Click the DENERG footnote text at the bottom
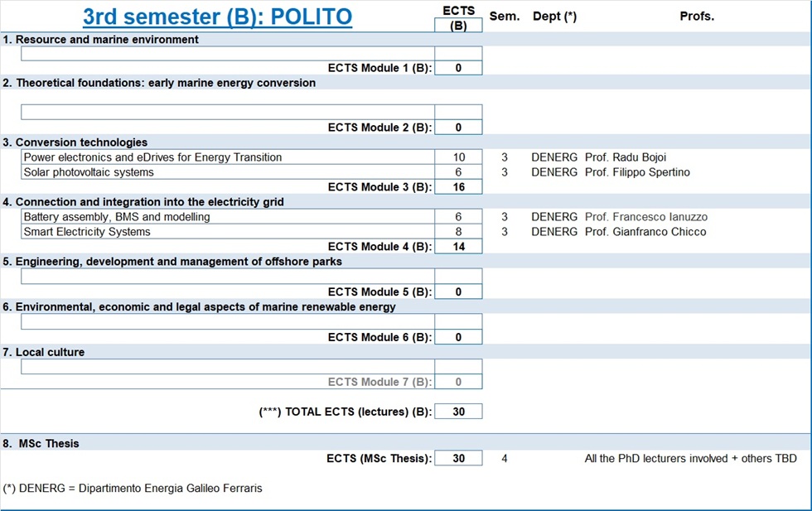This screenshot has height=511, width=812. tap(133, 489)
